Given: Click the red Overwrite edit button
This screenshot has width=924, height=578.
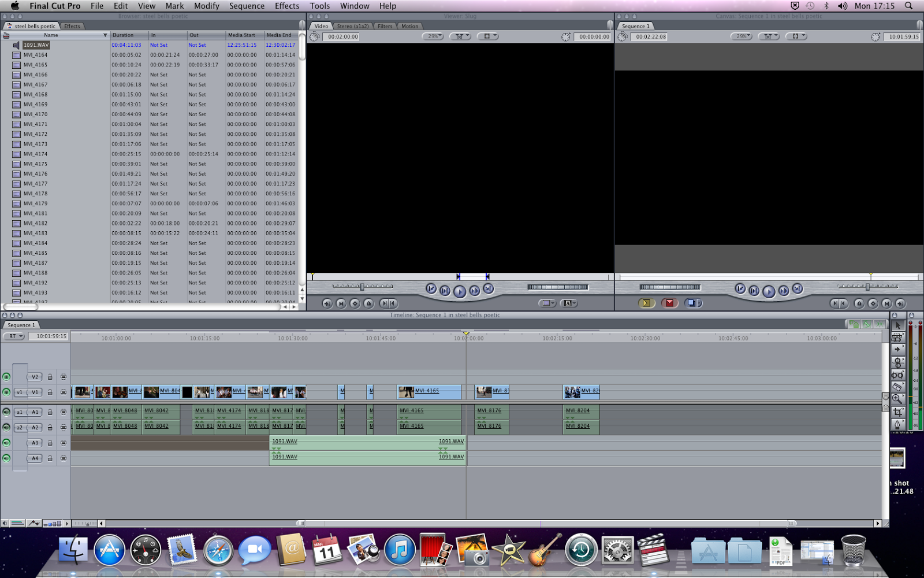Looking at the screenshot, I should pyautogui.click(x=669, y=303).
